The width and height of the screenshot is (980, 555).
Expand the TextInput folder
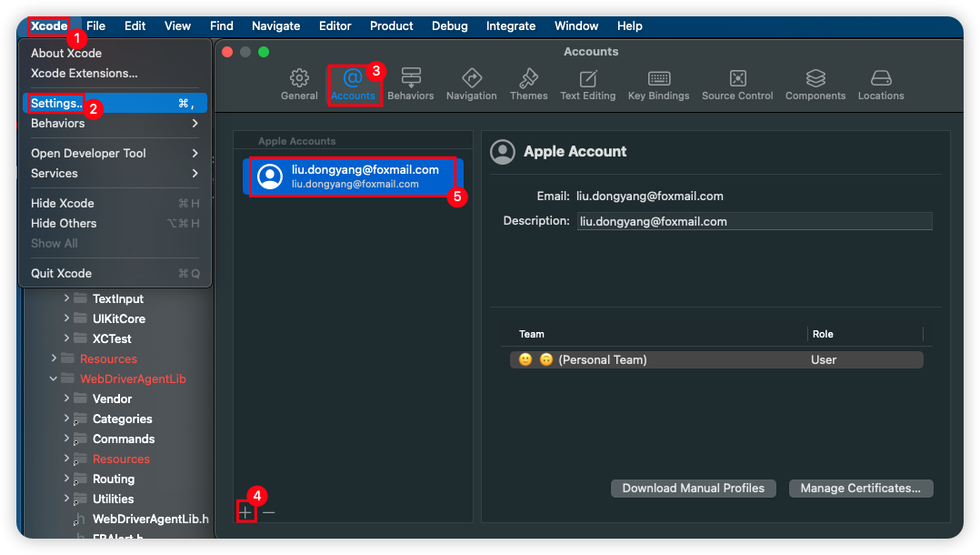coord(66,298)
